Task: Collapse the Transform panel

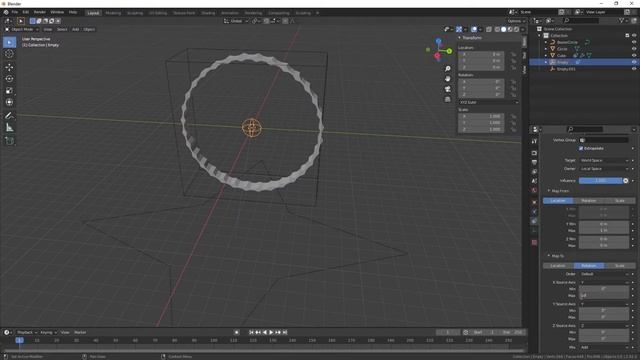Action: click(470, 38)
